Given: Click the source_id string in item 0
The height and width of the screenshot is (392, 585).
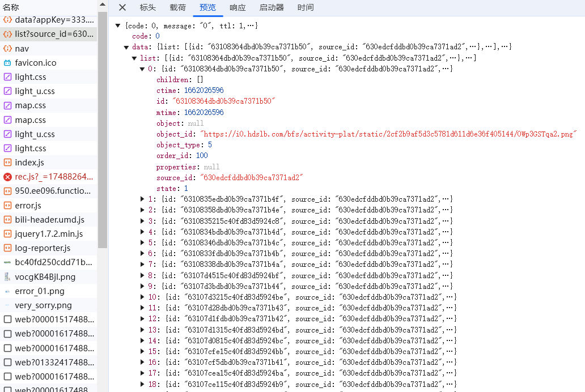Looking at the screenshot, I should coord(252,177).
